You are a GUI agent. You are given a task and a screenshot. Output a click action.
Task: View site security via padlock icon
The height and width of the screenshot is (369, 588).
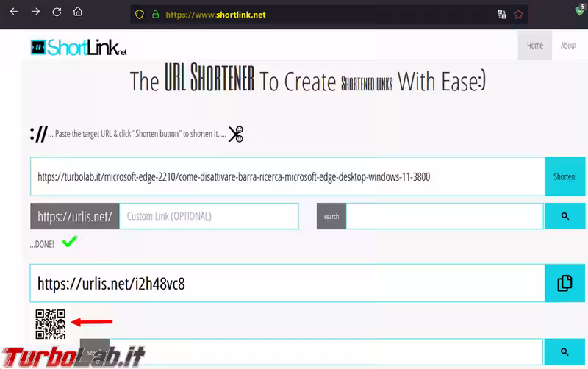[x=155, y=14]
